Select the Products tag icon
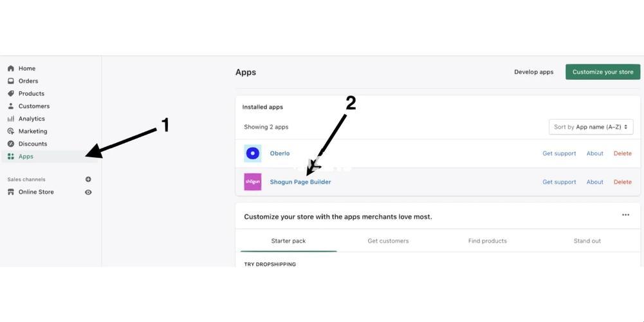 (11, 93)
